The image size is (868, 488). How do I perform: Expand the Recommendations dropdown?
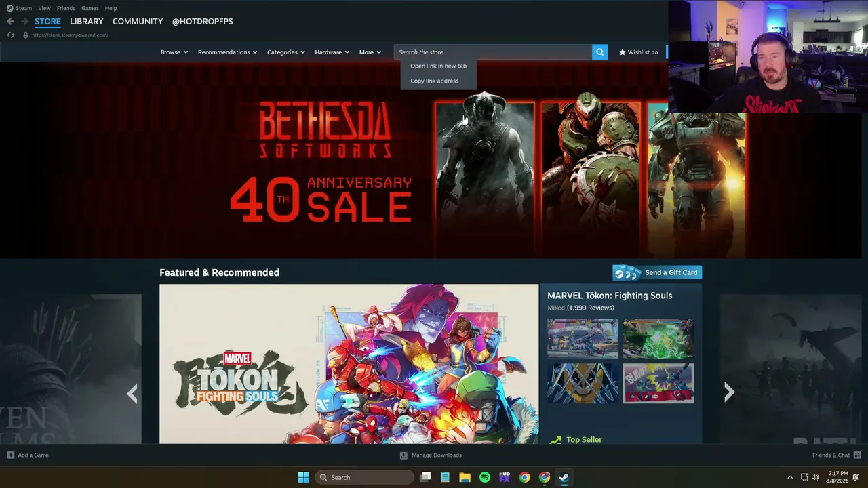[228, 52]
